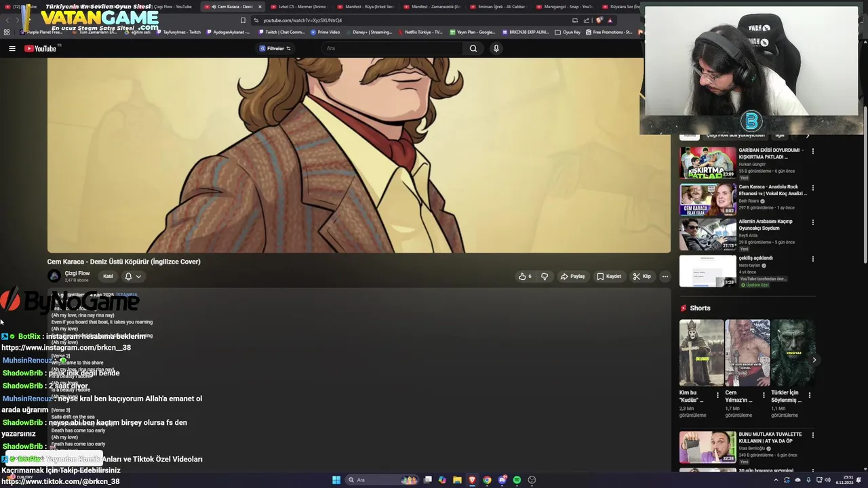Open the Filtreler filter button

275,48
